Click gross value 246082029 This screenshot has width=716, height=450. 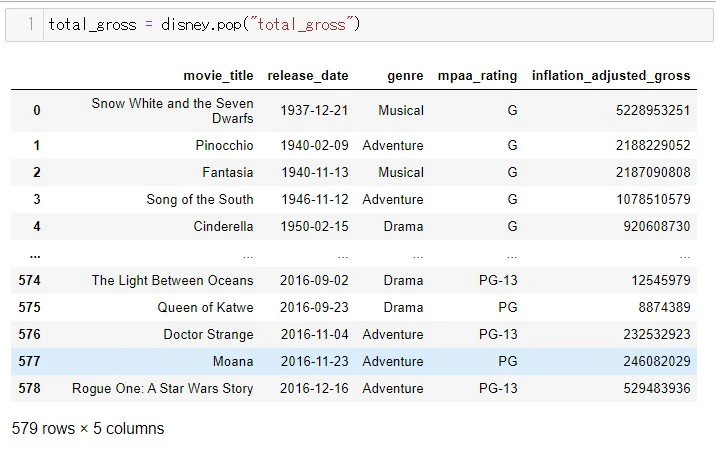point(657,361)
